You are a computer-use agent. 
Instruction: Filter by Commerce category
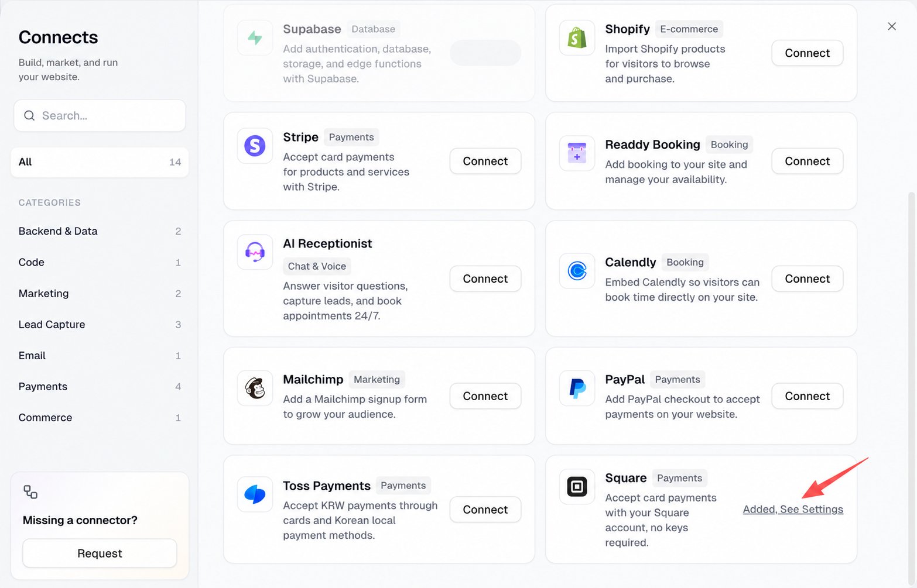[100, 417]
